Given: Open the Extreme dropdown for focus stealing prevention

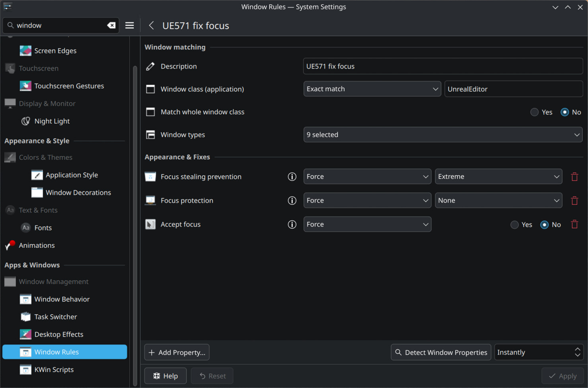Looking at the screenshot, I should pos(498,176).
